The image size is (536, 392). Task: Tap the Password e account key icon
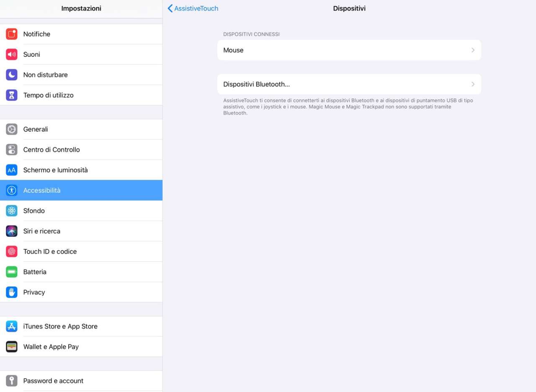point(12,381)
